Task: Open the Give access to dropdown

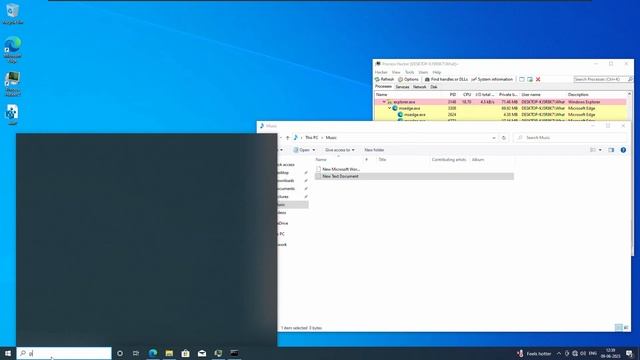Action: pyautogui.click(x=340, y=150)
